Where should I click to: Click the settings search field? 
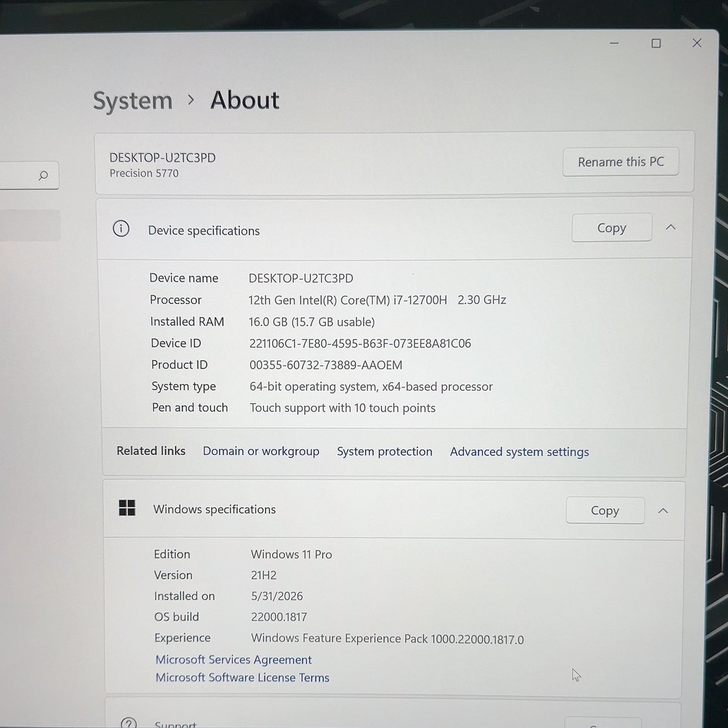pos(29,175)
